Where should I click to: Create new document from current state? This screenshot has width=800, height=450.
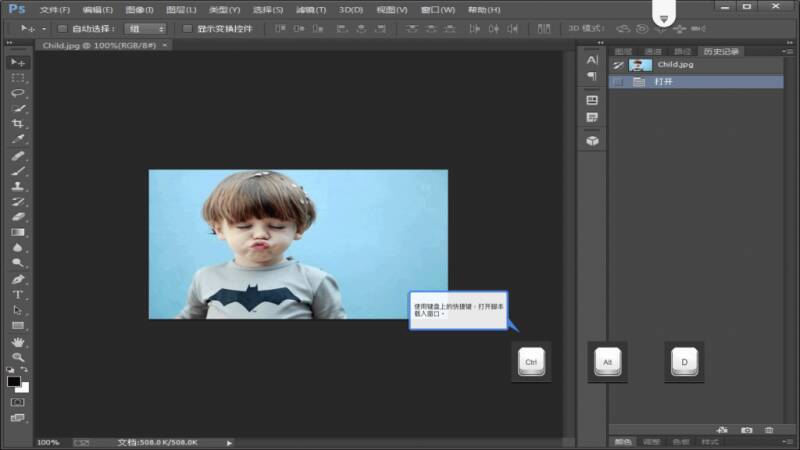pyautogui.click(x=722, y=430)
